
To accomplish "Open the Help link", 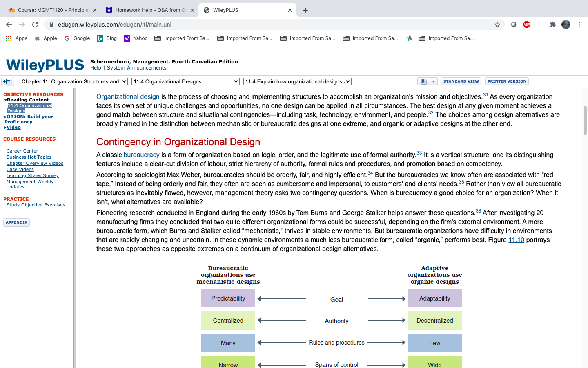I will [x=96, y=68].
